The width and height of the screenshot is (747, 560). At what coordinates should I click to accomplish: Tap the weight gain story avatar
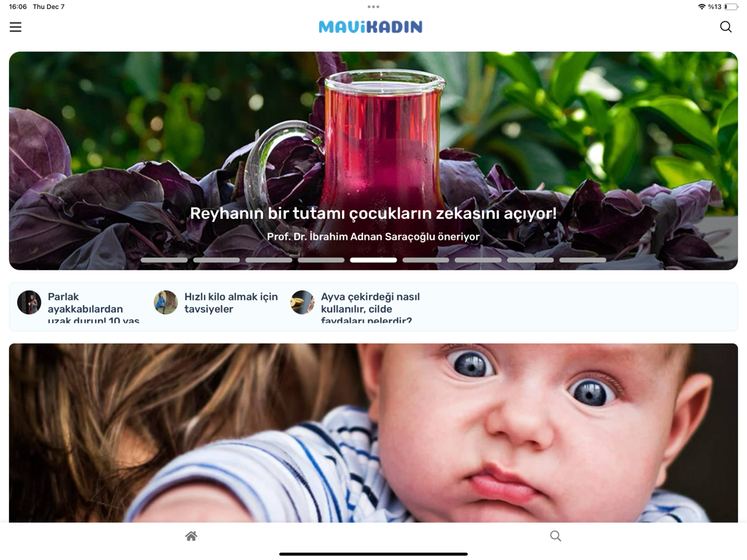coord(166,302)
